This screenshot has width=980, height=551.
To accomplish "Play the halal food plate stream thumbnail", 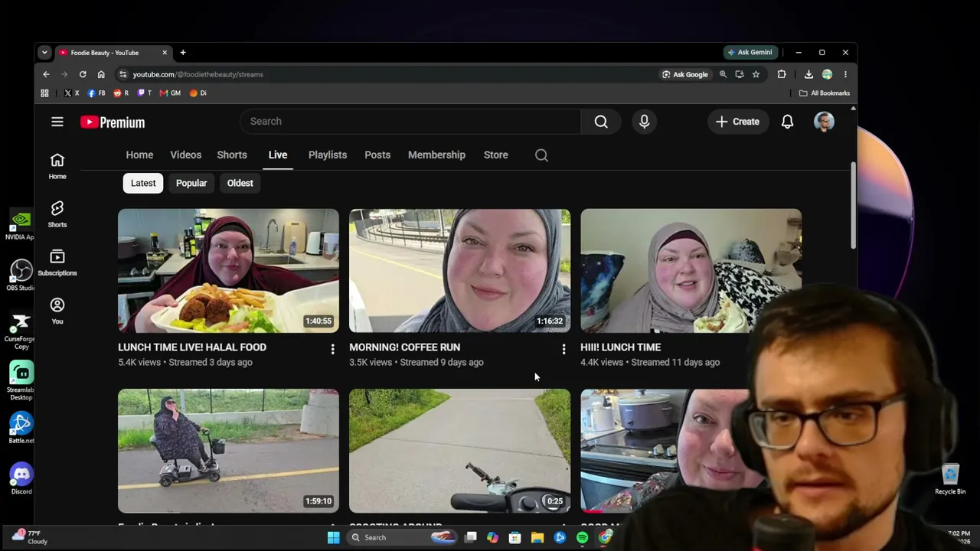I will point(228,271).
